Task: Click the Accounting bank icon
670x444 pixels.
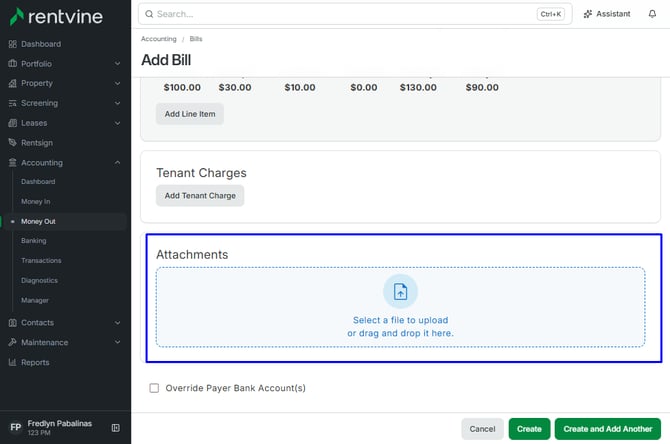Action: click(x=12, y=163)
